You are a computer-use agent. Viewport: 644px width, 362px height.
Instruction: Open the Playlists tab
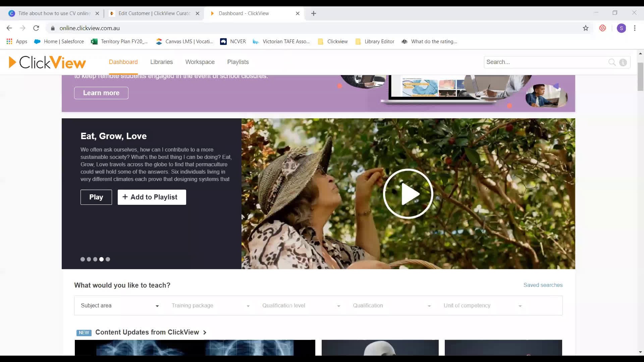[x=238, y=62]
